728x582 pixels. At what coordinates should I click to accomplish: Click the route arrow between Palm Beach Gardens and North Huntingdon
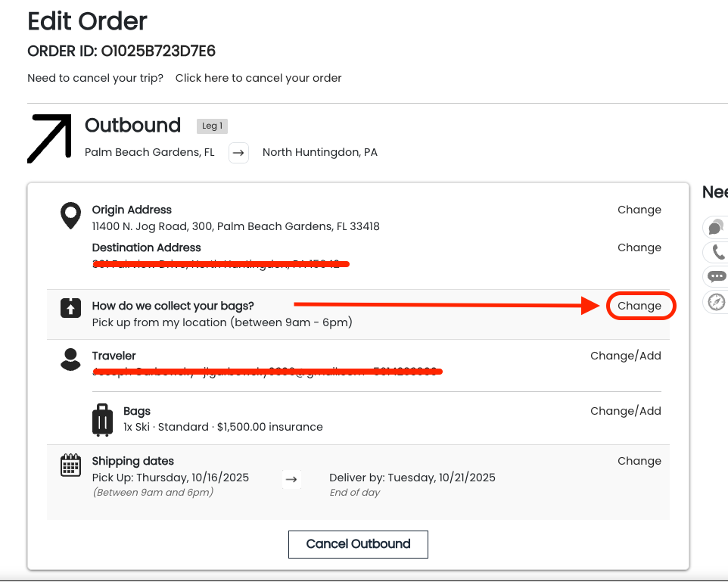238,153
